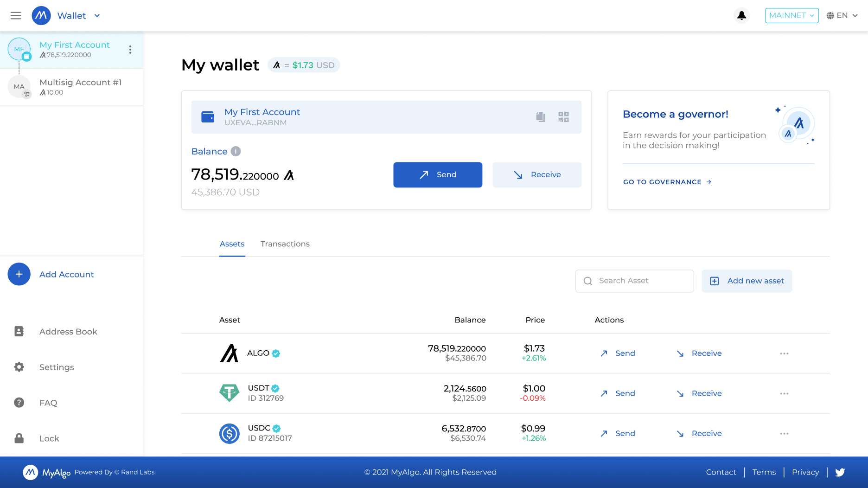Lock the wallet

click(x=49, y=439)
